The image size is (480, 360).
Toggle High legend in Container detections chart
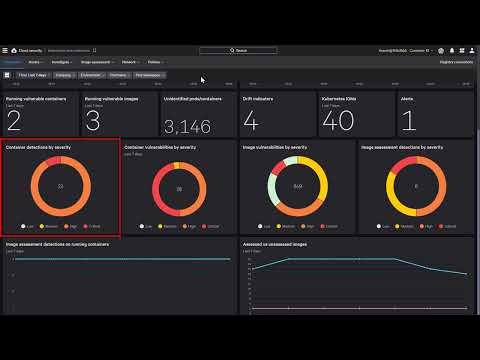tap(70, 226)
